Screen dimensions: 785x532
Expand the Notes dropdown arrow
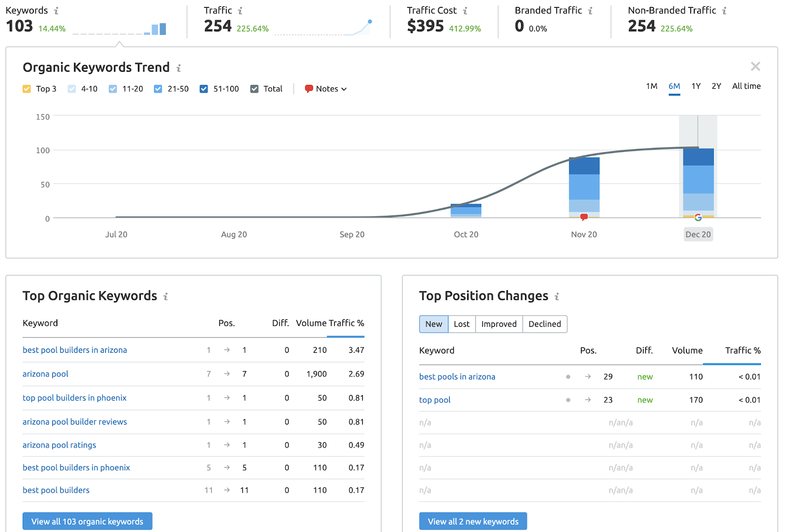click(344, 89)
